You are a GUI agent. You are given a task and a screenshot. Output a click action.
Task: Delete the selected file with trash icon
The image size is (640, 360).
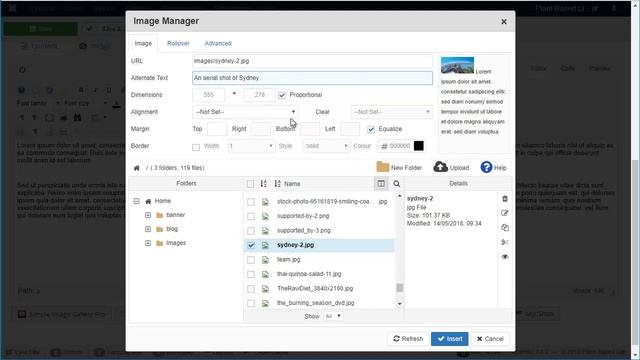505,199
